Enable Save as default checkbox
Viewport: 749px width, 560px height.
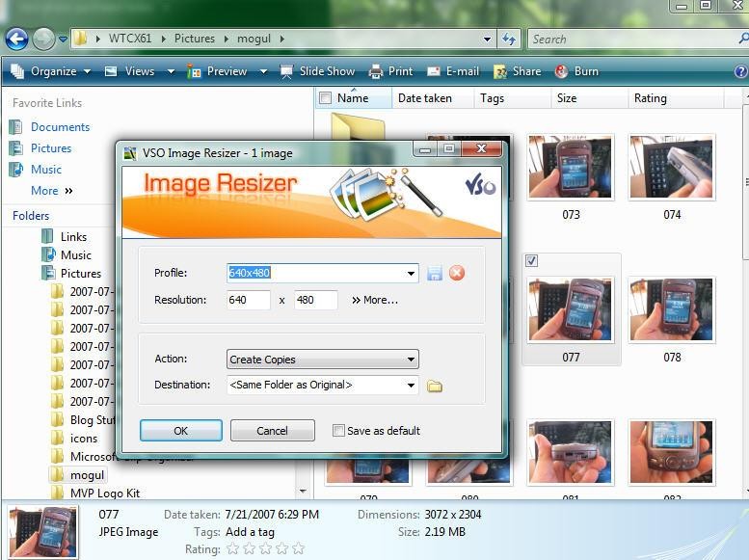(338, 431)
